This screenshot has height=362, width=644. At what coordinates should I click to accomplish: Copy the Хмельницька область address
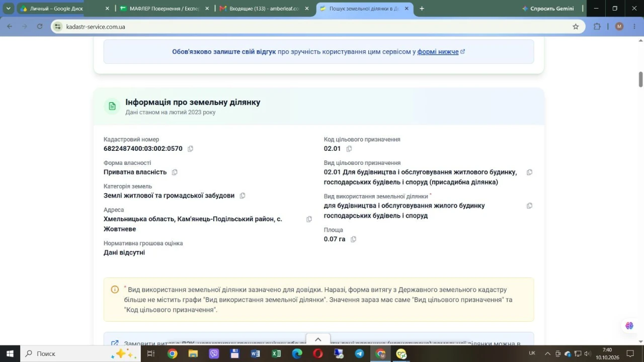coord(309,219)
